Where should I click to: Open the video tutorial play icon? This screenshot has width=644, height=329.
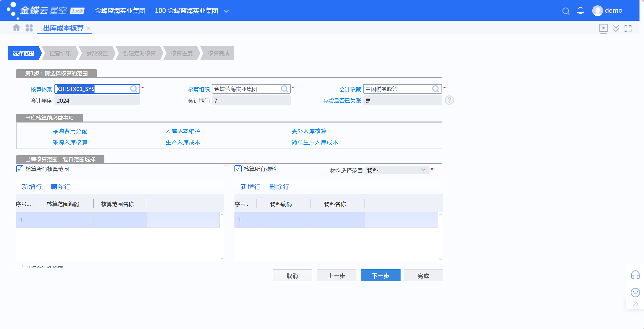(x=603, y=28)
